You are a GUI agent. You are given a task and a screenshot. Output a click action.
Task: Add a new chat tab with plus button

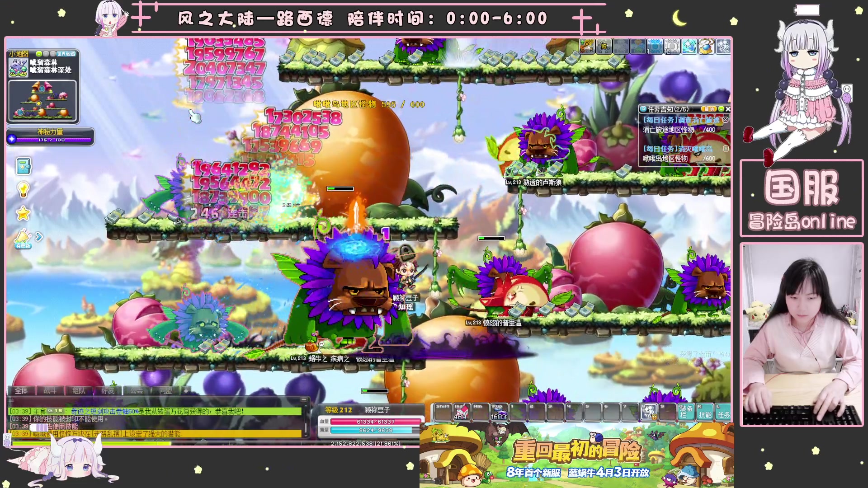click(186, 391)
